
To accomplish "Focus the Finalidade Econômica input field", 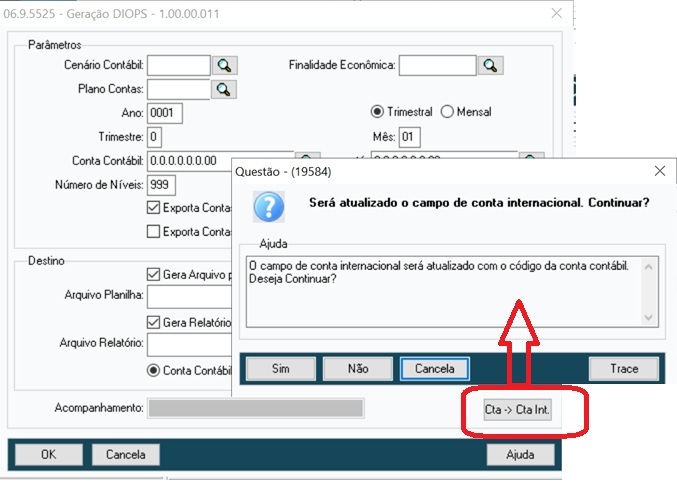I will coord(437,66).
